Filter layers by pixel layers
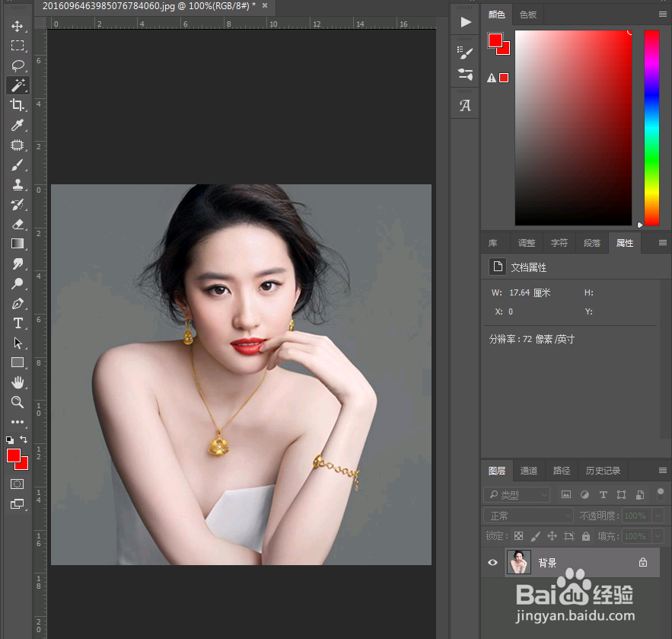 pos(566,494)
